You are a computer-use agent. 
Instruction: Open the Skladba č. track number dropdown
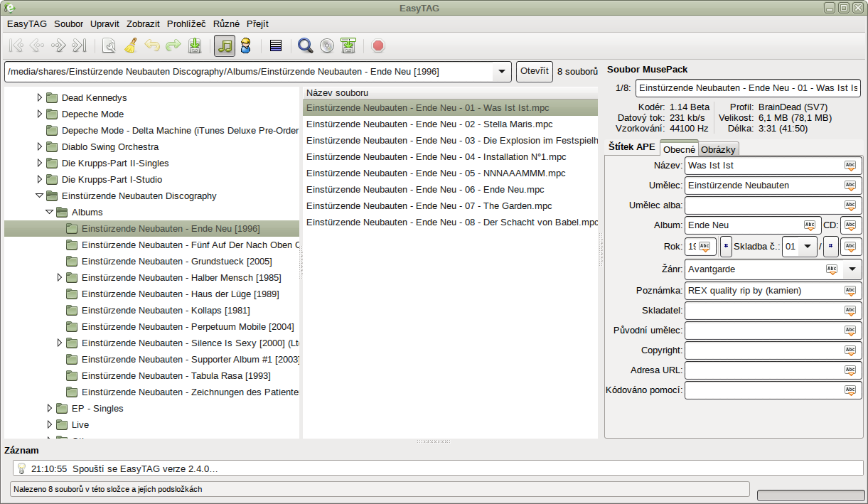(807, 247)
